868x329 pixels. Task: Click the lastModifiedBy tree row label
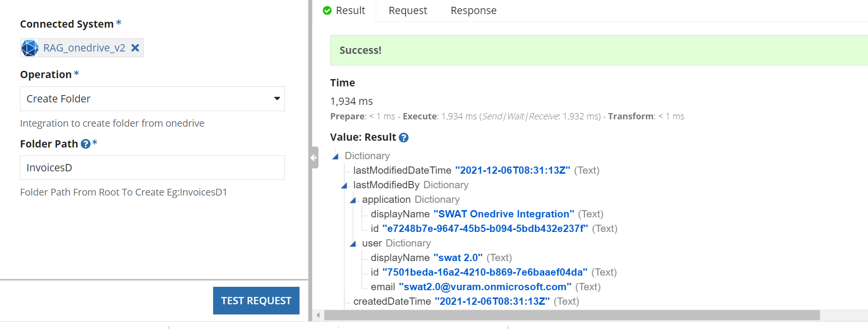coord(386,185)
